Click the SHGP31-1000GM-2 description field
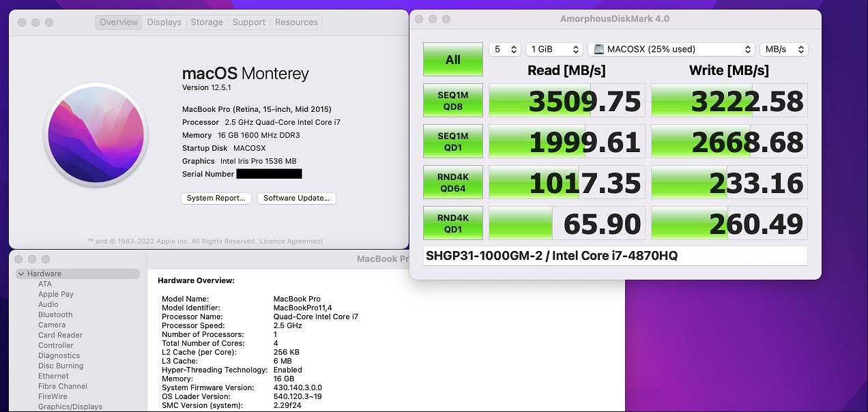This screenshot has width=868, height=412. pyautogui.click(x=615, y=256)
